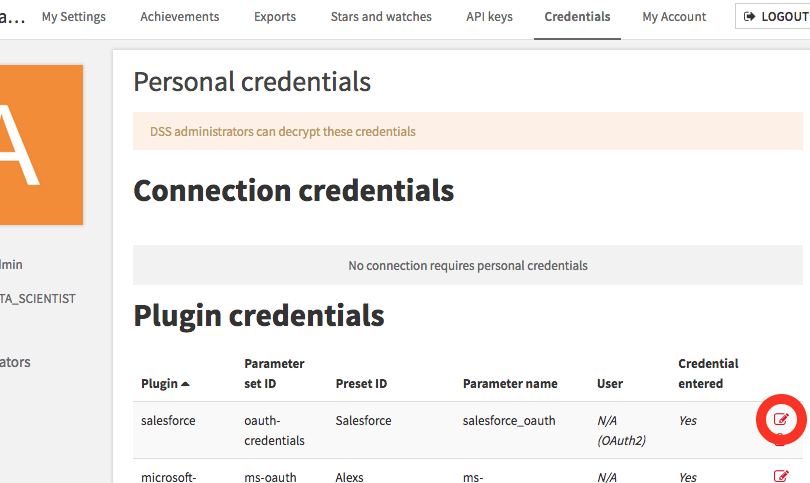Toggle sort arrow beside Plugin header

185,384
